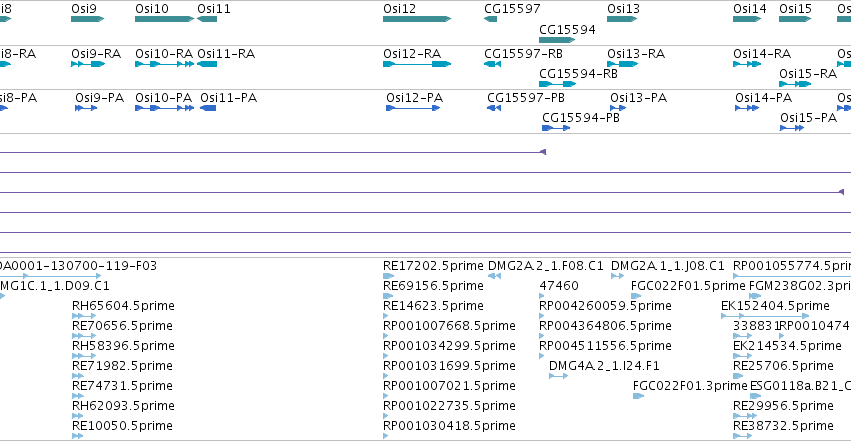Image resolution: width=851 pixels, height=441 pixels.
Task: Select the RH62093.5prime EST entry
Action: pos(123,406)
